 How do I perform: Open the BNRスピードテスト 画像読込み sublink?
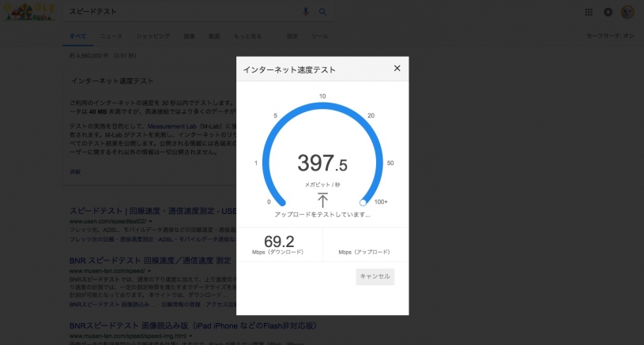point(112,305)
